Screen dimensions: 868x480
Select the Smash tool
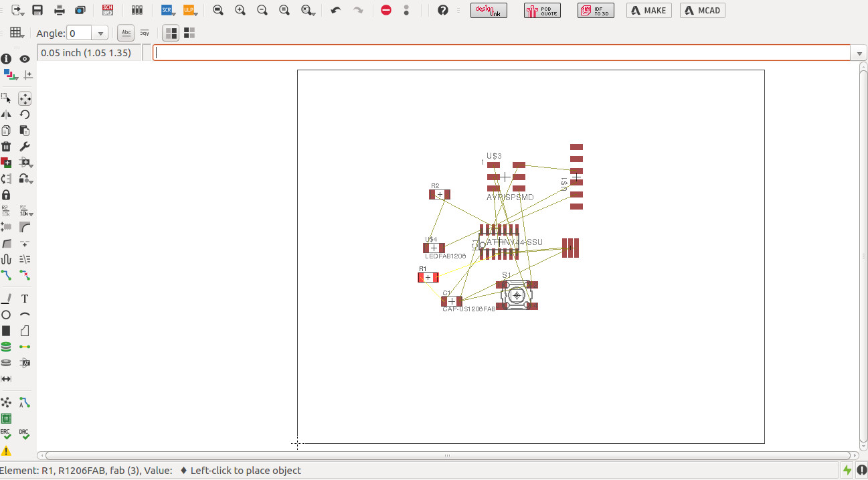(6, 227)
